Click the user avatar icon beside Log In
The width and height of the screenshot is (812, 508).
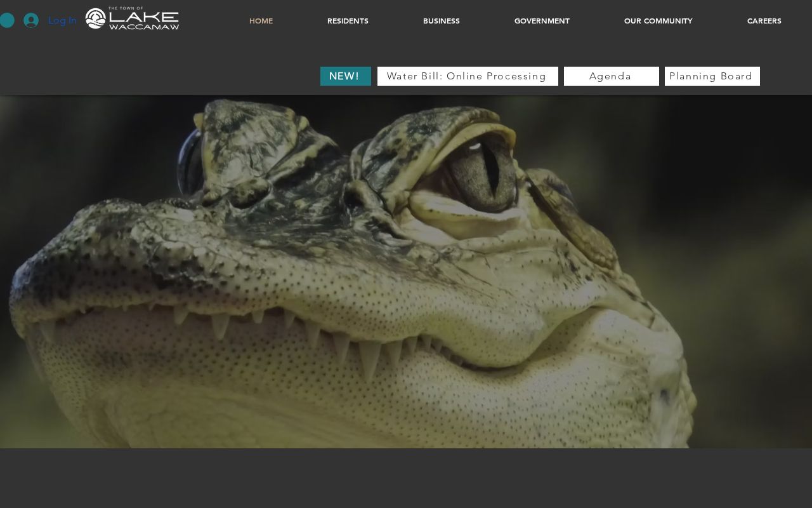pyautogui.click(x=31, y=20)
